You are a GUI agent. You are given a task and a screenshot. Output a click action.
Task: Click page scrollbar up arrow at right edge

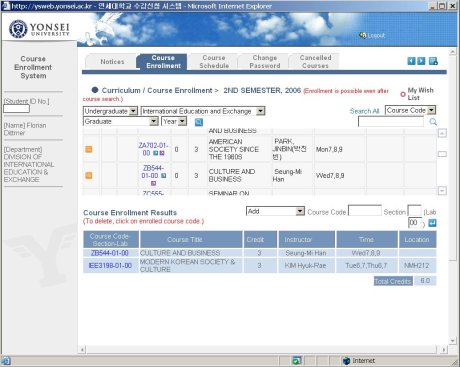pos(453,52)
